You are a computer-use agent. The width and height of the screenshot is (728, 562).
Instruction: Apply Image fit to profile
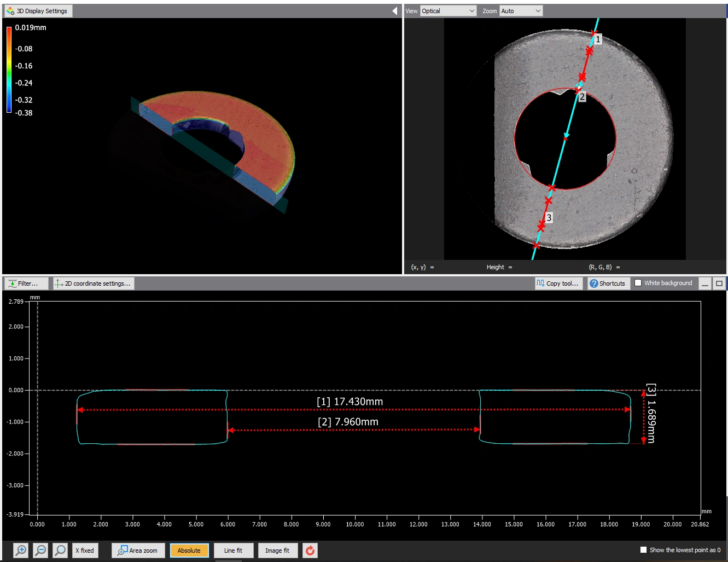point(277,551)
